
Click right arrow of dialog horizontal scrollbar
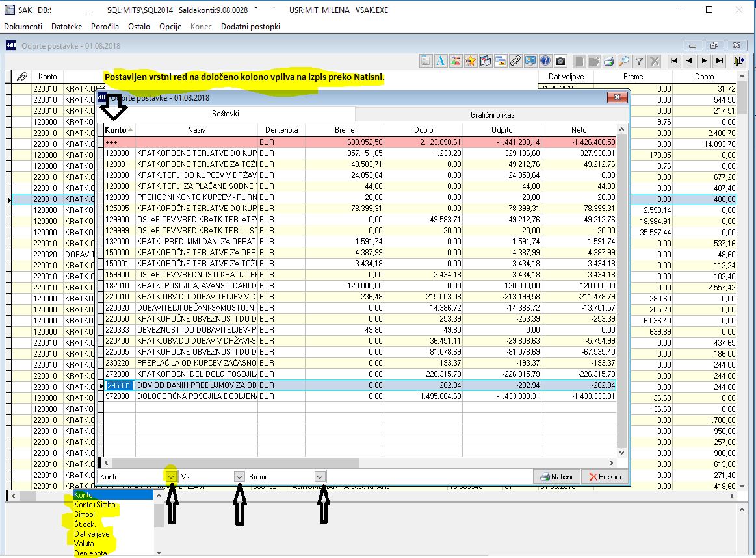(611, 463)
